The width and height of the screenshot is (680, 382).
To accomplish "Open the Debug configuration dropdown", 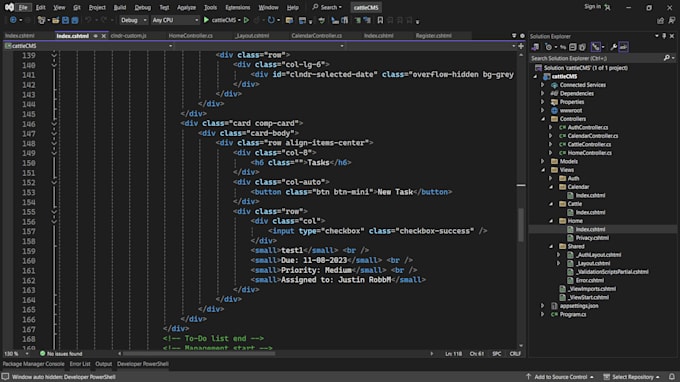I will (x=134, y=20).
